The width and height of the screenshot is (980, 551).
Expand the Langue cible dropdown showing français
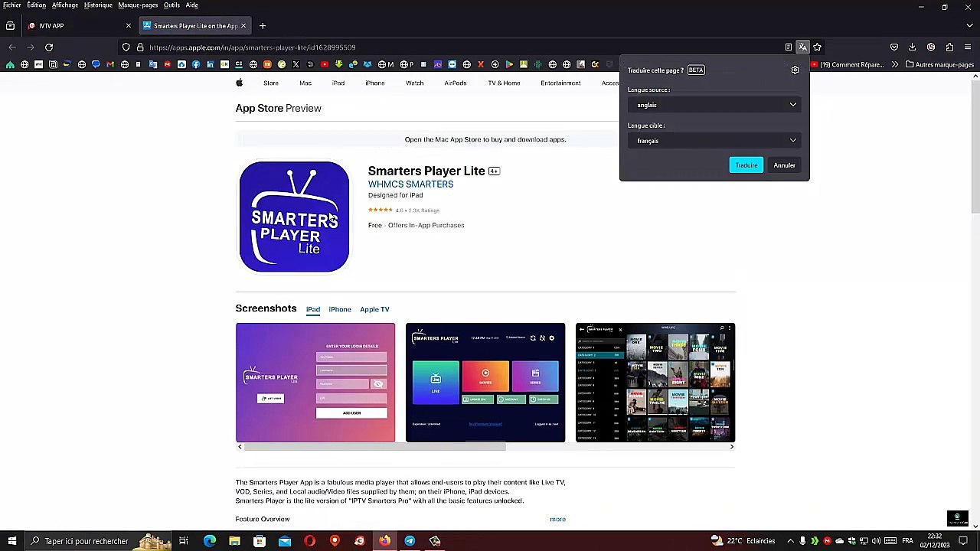(714, 141)
